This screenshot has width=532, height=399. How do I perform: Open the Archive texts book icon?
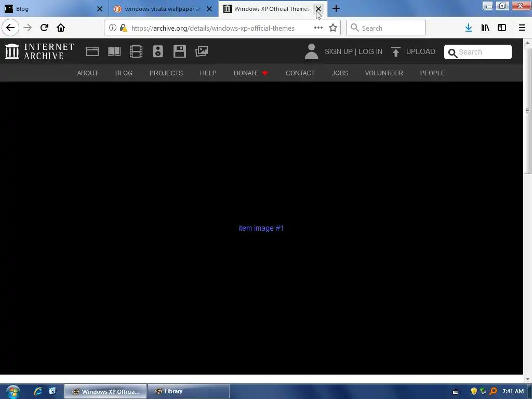114,51
